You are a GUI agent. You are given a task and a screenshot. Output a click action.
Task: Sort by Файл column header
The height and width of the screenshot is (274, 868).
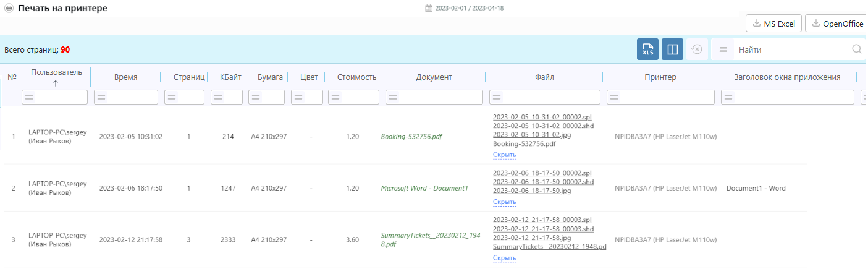pyautogui.click(x=544, y=77)
